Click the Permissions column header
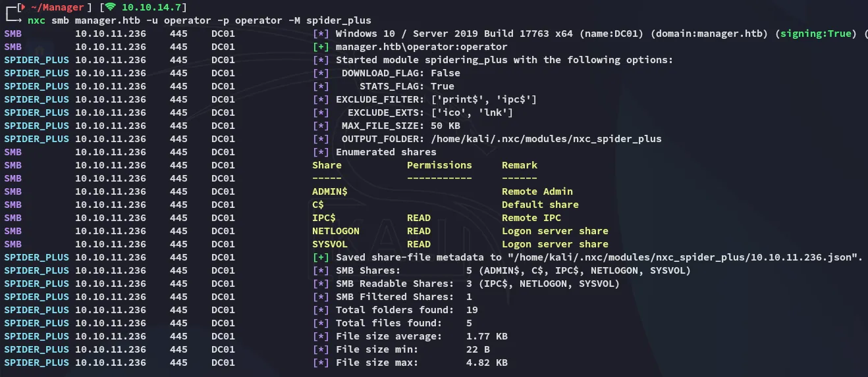Image resolution: width=868 pixels, height=377 pixels. click(x=439, y=165)
